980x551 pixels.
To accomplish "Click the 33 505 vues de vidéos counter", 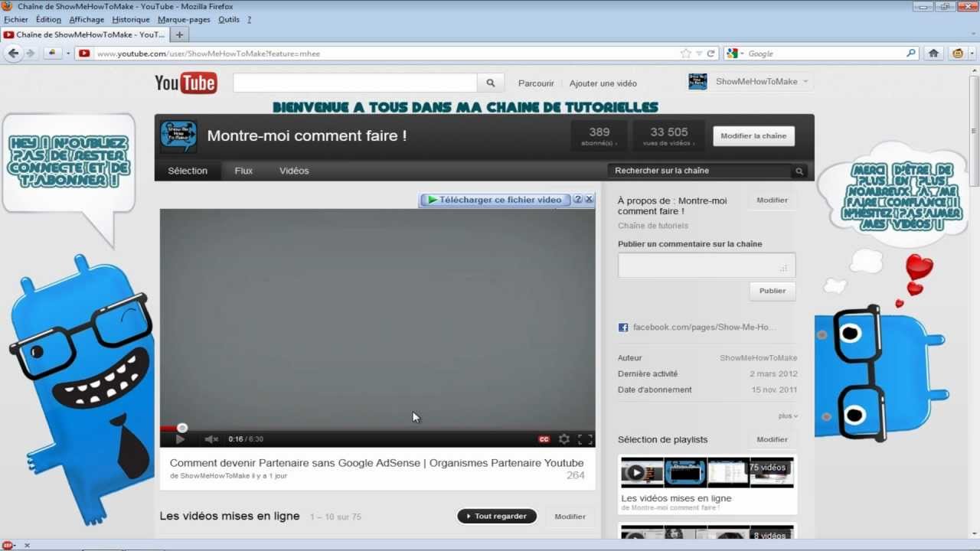I will (669, 136).
